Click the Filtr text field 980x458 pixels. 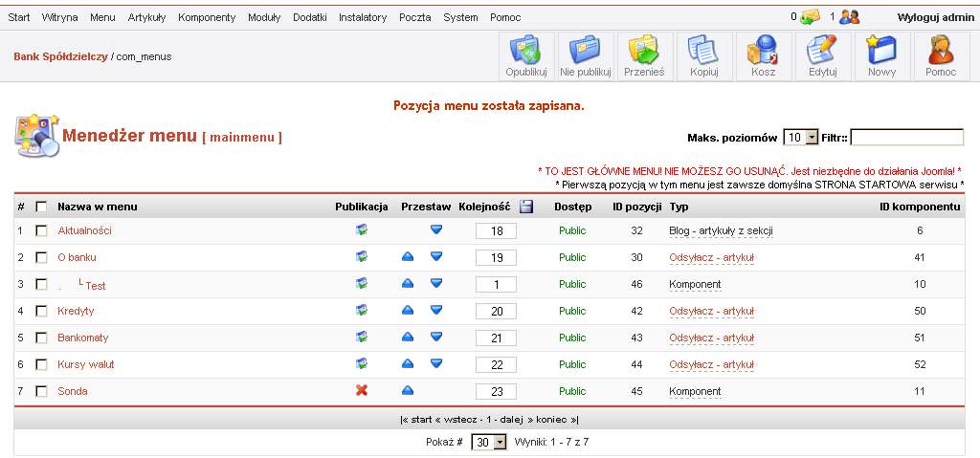pos(907,138)
